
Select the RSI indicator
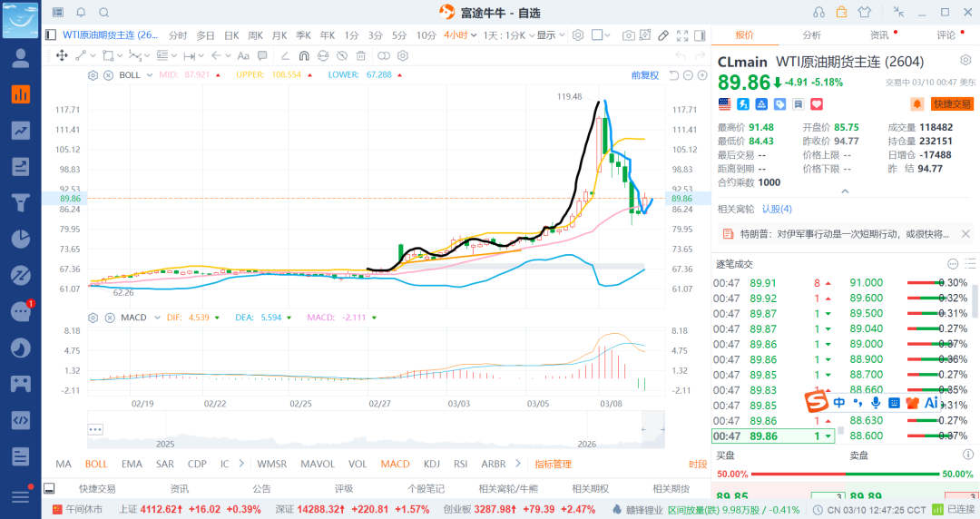[x=461, y=464]
